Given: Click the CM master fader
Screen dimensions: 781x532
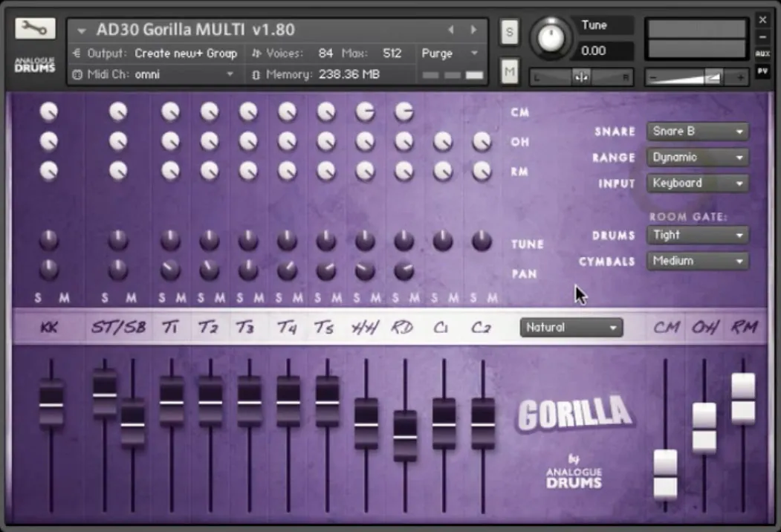Looking at the screenshot, I should click(x=665, y=474).
